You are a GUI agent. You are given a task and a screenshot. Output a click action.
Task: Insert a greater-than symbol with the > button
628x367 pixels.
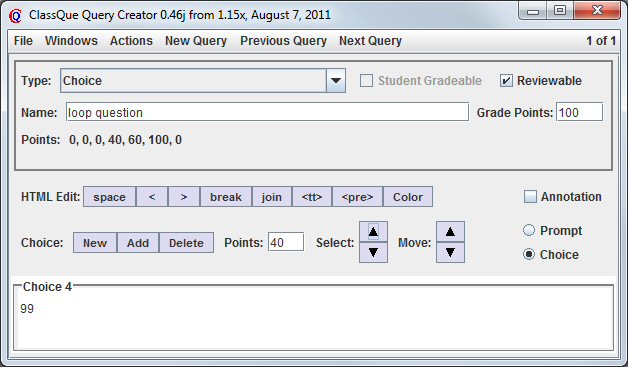coord(184,197)
